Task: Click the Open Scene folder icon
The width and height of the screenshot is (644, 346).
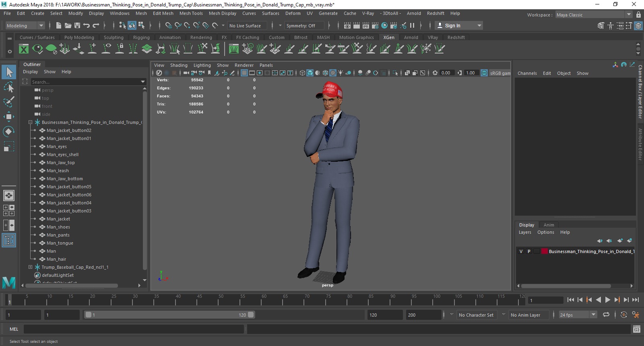Action: point(68,25)
